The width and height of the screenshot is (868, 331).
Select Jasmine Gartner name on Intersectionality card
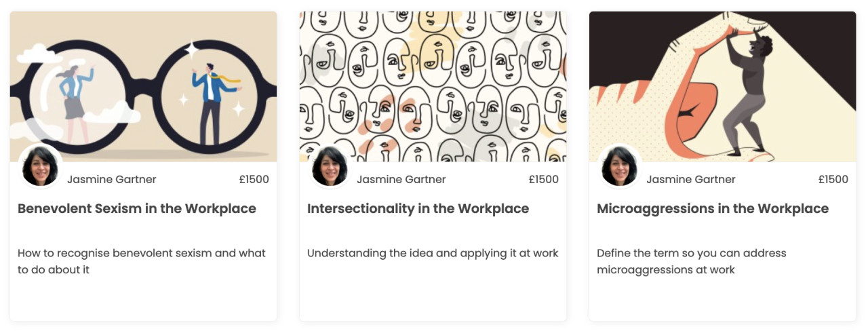coord(401,180)
